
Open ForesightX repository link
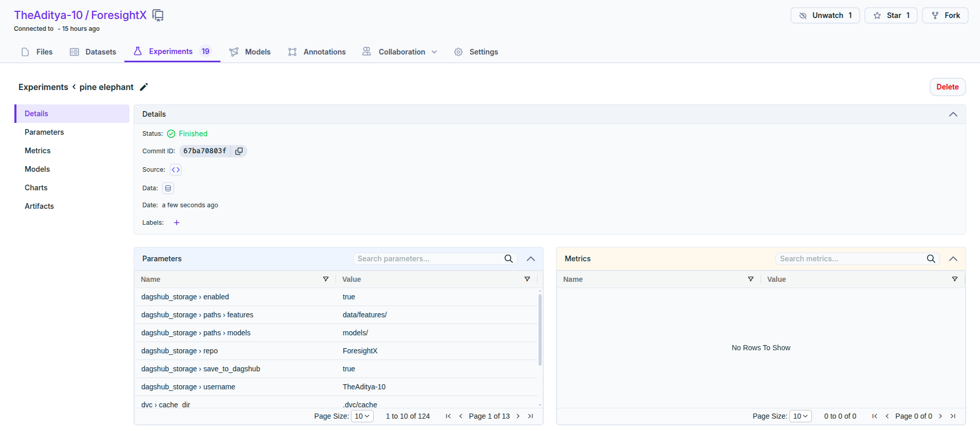point(119,15)
